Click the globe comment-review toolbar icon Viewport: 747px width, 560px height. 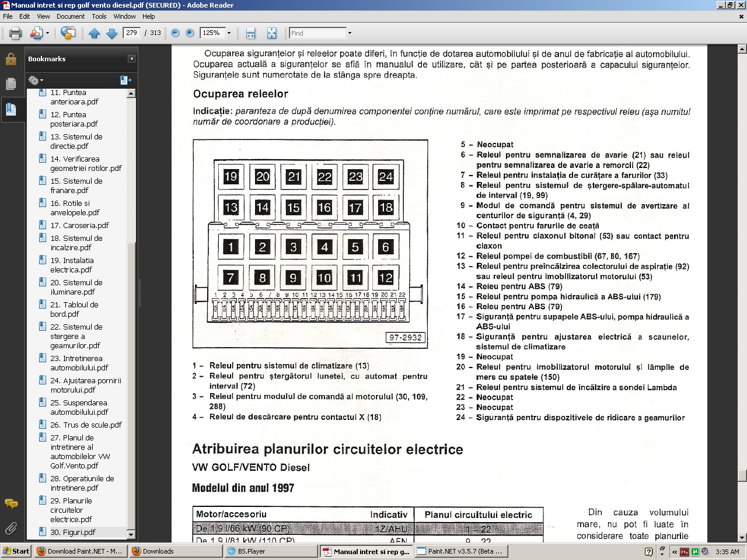point(68,33)
